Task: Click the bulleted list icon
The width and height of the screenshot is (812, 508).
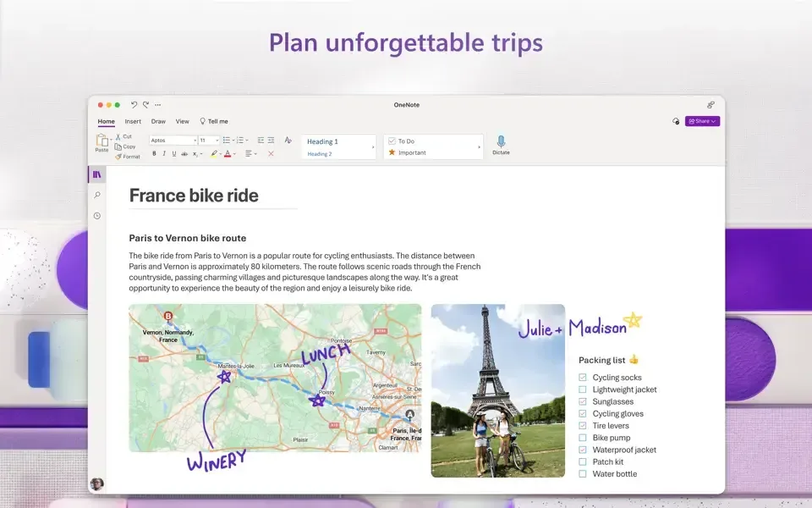Action: coord(227,141)
